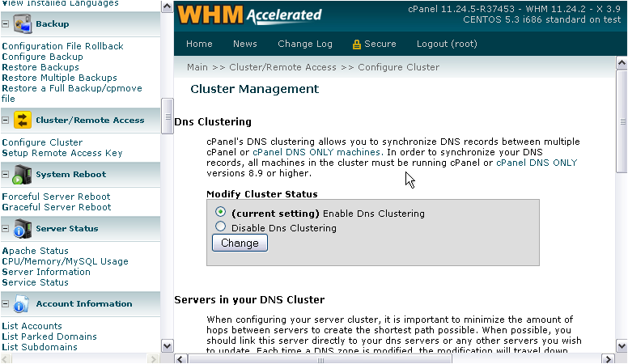Viewport: 628px width, 364px height.
Task: Click main content horizontal scroll left arrow
Action: [180, 359]
